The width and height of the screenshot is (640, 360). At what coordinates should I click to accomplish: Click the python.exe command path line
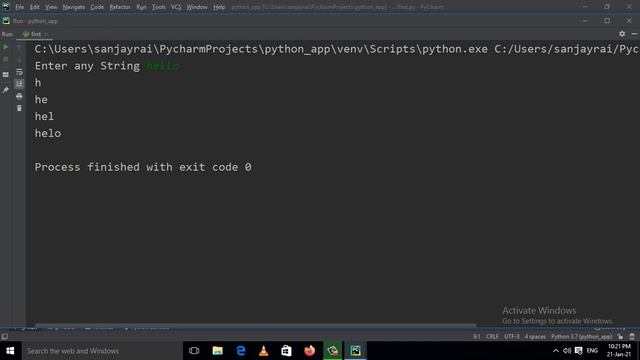[x=337, y=49]
